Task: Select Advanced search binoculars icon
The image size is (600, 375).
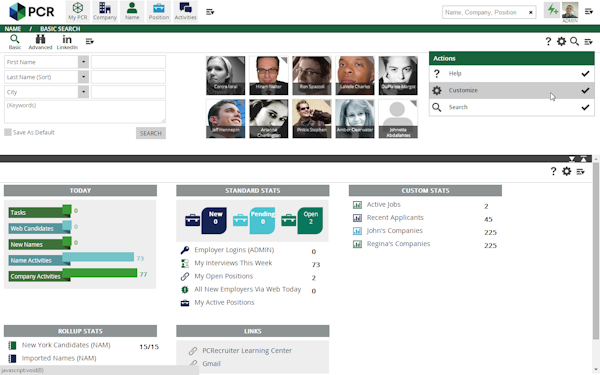Action: [40, 42]
